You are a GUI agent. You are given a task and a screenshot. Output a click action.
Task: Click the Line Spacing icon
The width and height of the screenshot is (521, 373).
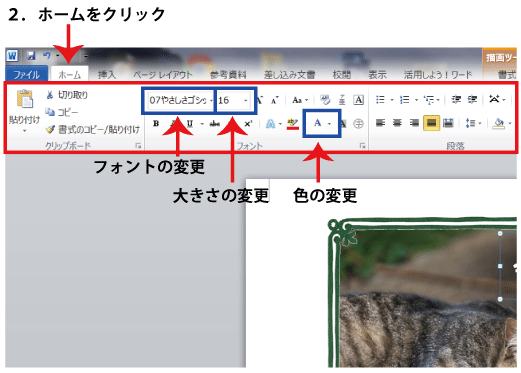(x=470, y=123)
